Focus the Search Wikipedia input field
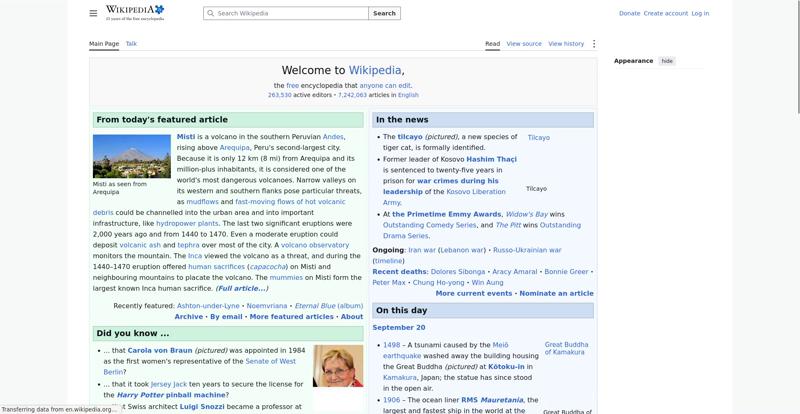This screenshot has width=800, height=414. [x=286, y=13]
